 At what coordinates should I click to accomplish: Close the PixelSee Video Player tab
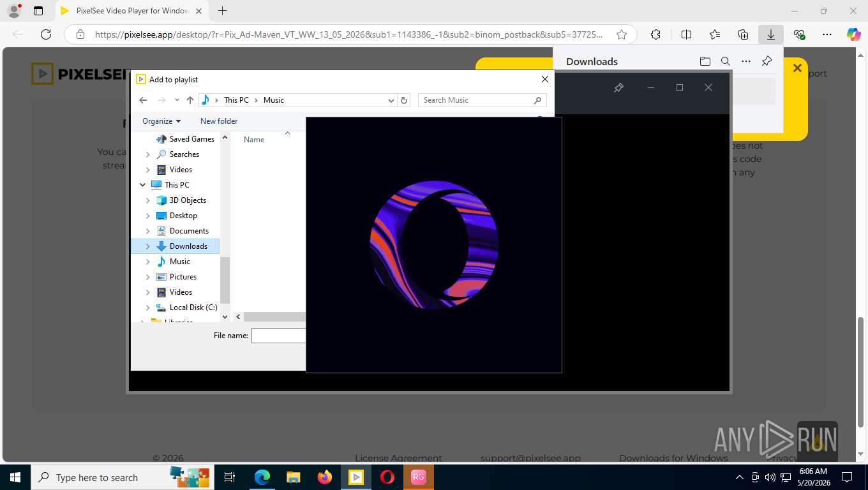[x=198, y=11]
